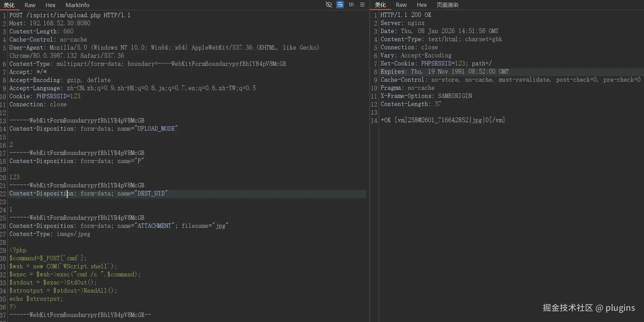
Task: Click the Content-Type: image/jpeg line
Action: click(x=50, y=234)
